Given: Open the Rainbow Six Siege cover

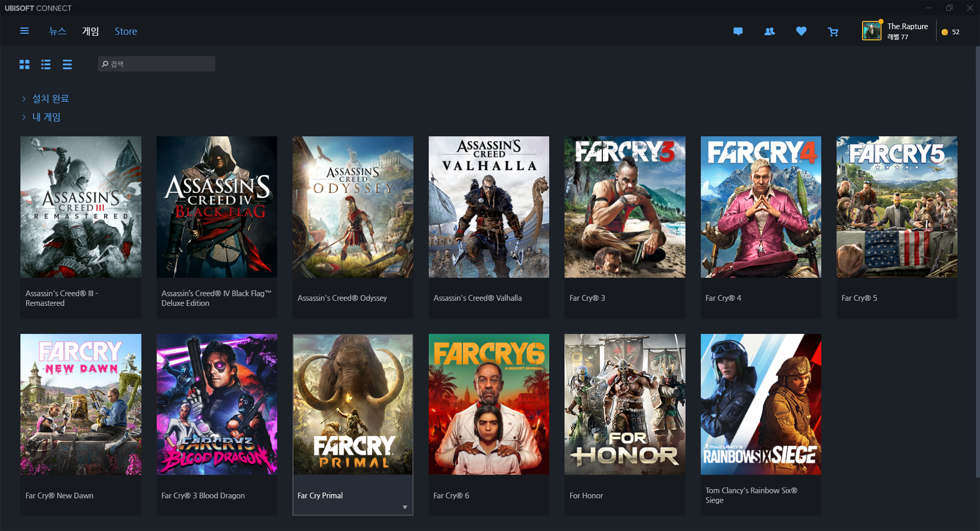Looking at the screenshot, I should click(761, 404).
